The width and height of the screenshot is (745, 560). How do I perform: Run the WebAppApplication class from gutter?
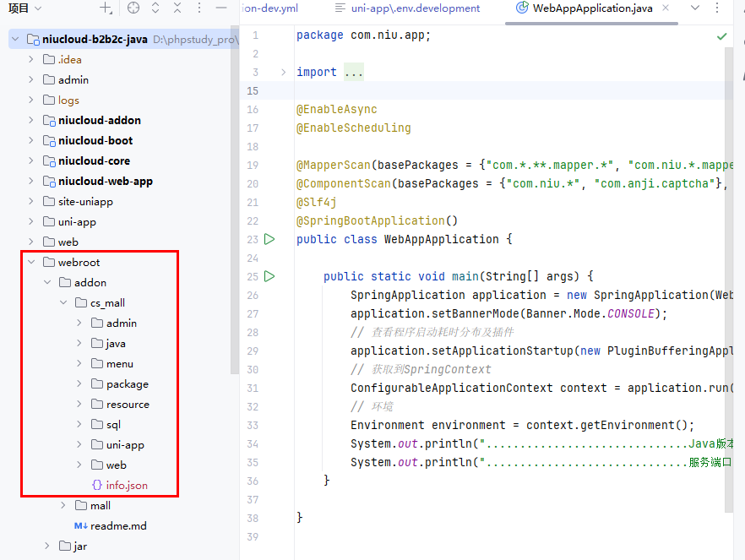click(x=269, y=239)
